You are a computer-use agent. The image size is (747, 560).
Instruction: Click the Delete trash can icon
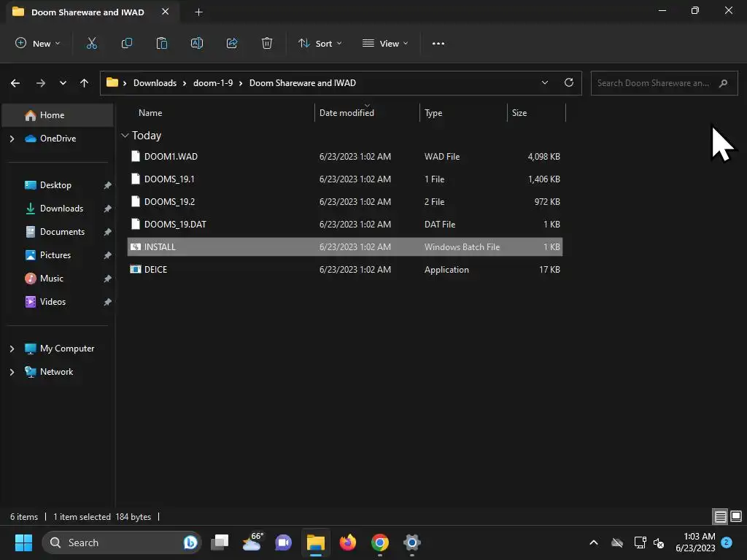[x=267, y=43]
